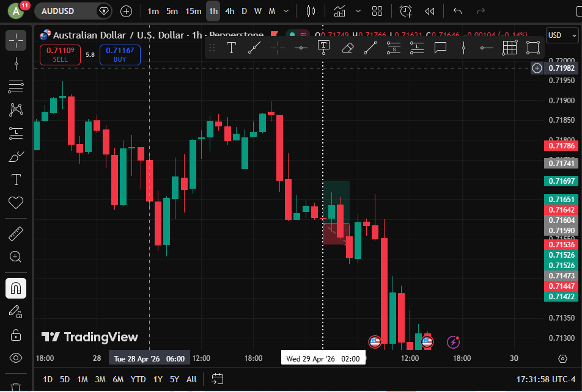Select the vertical line in floating toolbar
Screen dimensions: 582x392
(463, 48)
